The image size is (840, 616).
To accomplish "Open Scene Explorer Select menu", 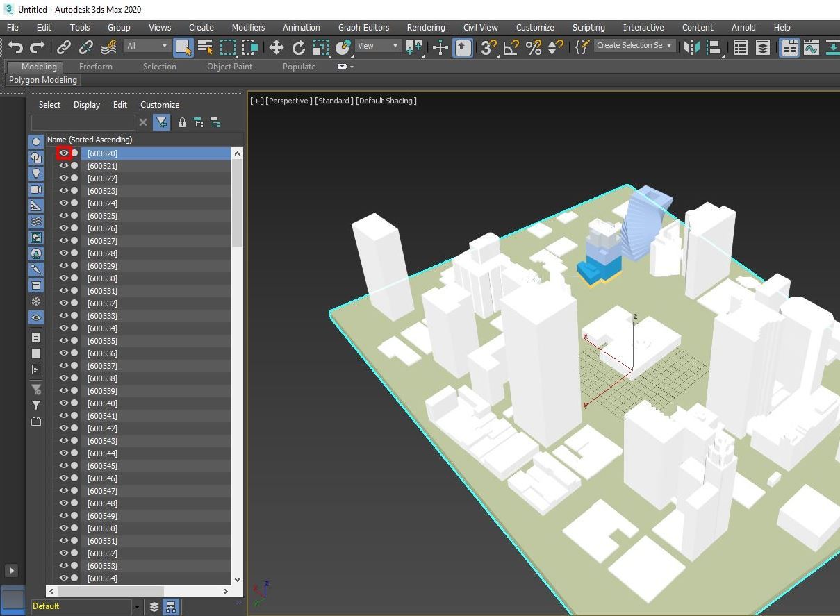I will (49, 105).
